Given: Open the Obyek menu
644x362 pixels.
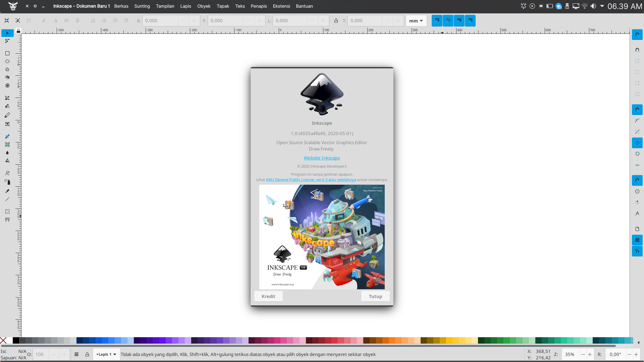Looking at the screenshot, I should 204,6.
